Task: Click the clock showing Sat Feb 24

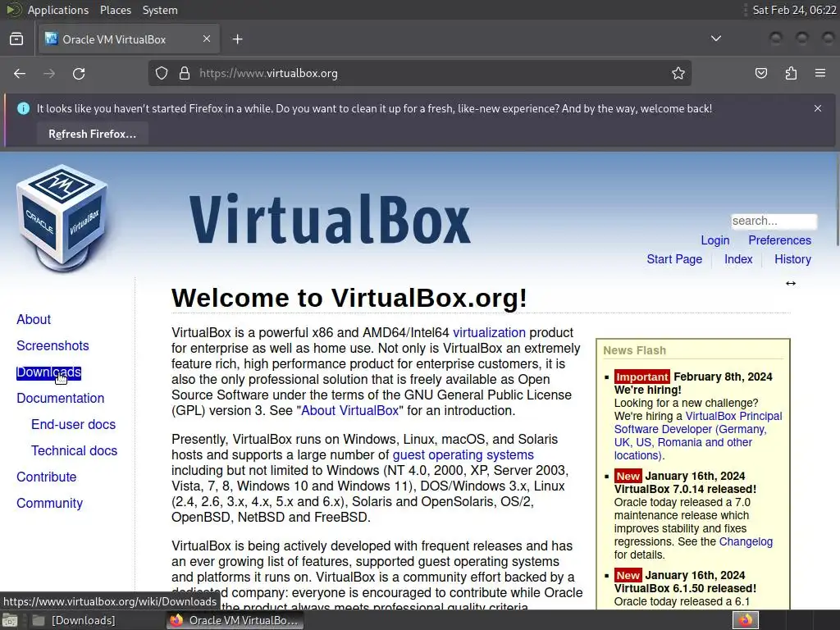Action: 794,10
